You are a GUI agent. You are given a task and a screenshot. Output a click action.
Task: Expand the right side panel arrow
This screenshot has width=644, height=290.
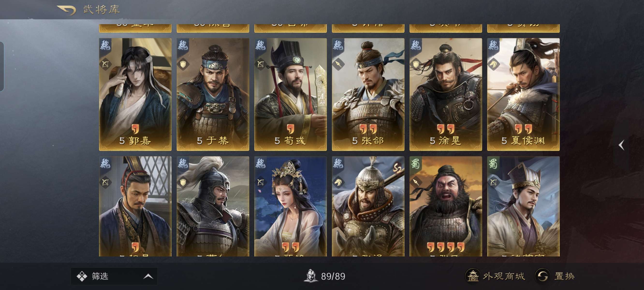click(x=622, y=145)
